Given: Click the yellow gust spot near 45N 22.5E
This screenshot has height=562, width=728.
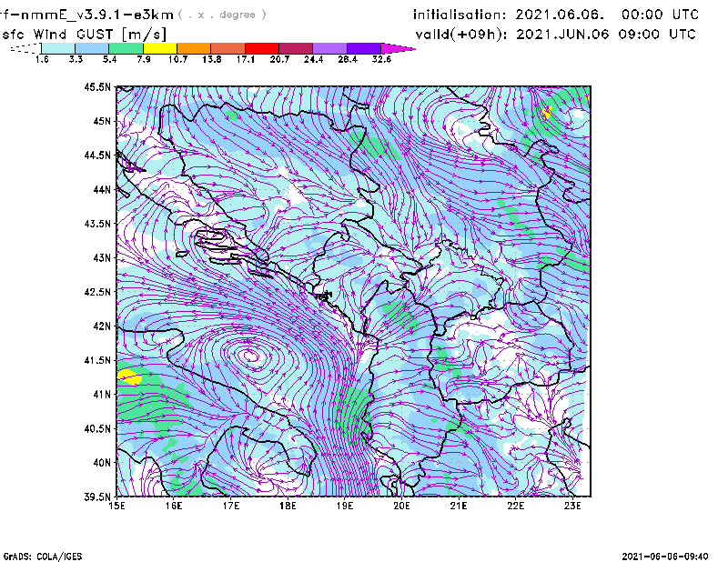Looking at the screenshot, I should [x=547, y=112].
